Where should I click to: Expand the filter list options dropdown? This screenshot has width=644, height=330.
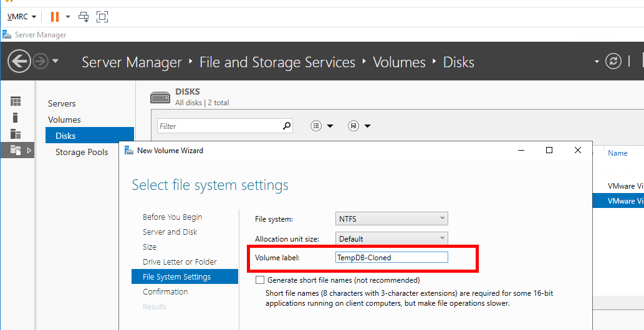[x=322, y=126]
